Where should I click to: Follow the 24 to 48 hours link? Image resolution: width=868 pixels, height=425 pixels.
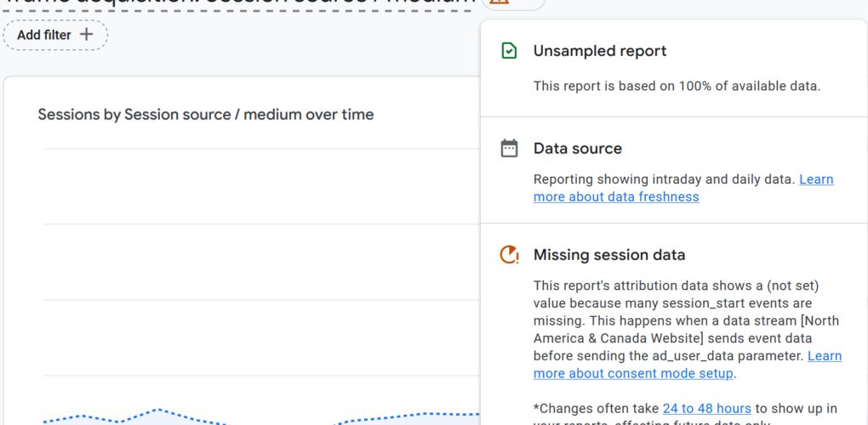[707, 408]
